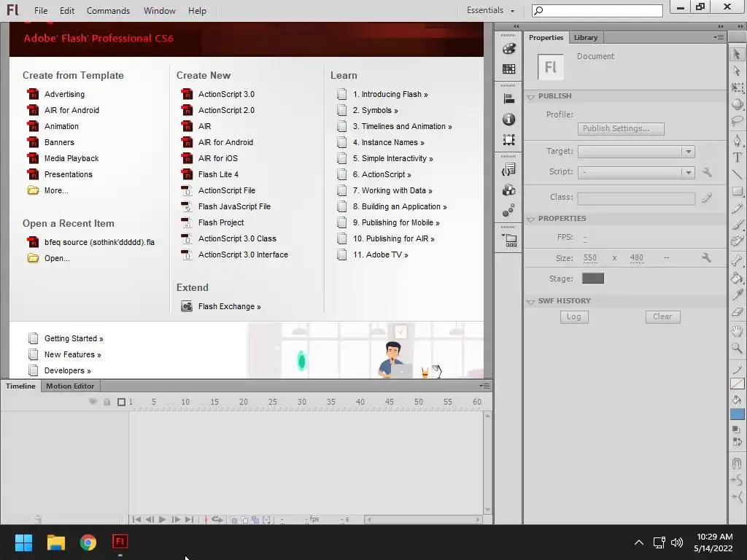Open the Window menu
Viewport: 747px width, 560px height.
point(160,10)
